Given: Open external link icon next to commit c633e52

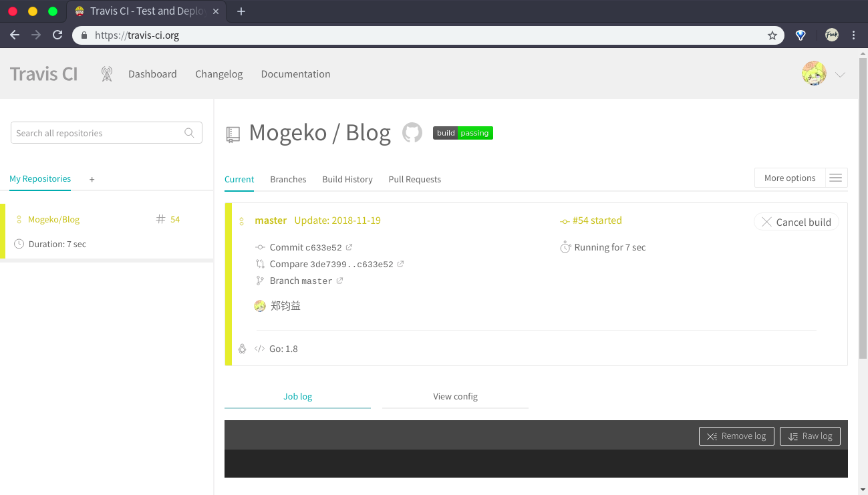Looking at the screenshot, I should coord(349,247).
